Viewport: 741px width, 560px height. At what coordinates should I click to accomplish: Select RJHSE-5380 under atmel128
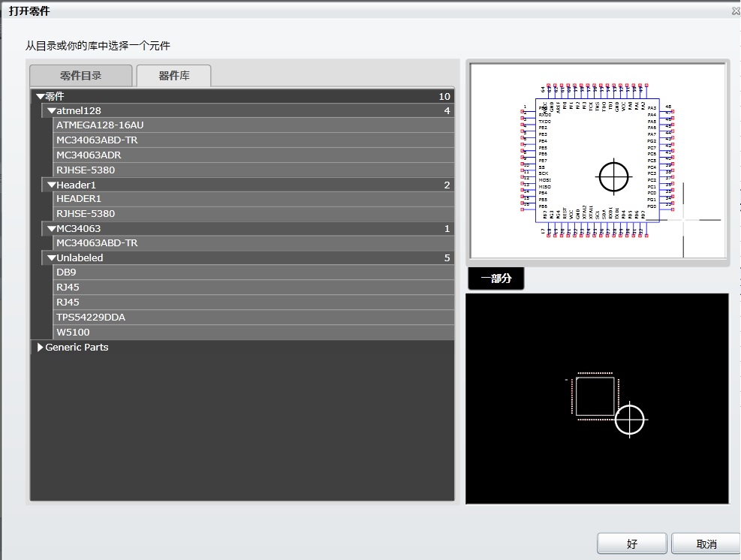(x=254, y=170)
